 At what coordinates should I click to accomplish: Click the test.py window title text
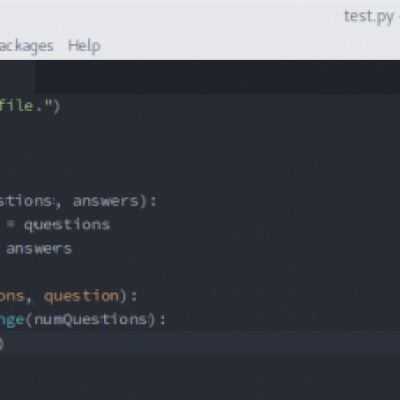click(x=369, y=16)
